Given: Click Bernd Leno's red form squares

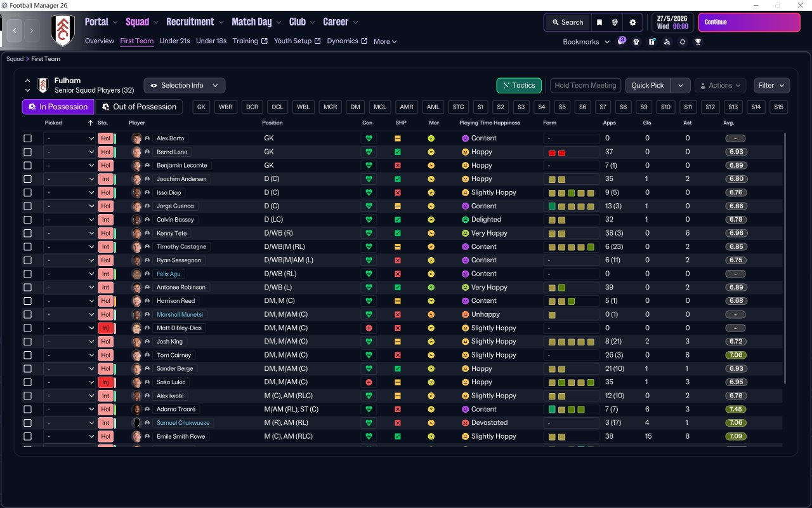Looking at the screenshot, I should tap(557, 152).
